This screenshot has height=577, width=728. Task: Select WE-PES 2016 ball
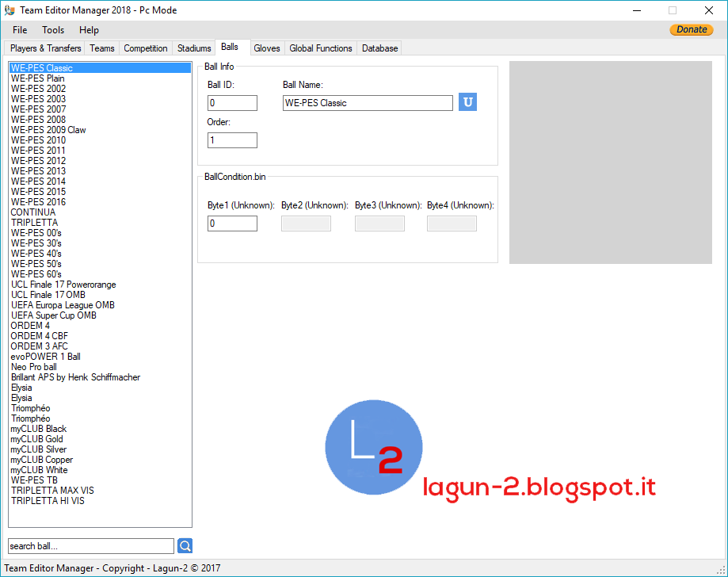(101, 201)
